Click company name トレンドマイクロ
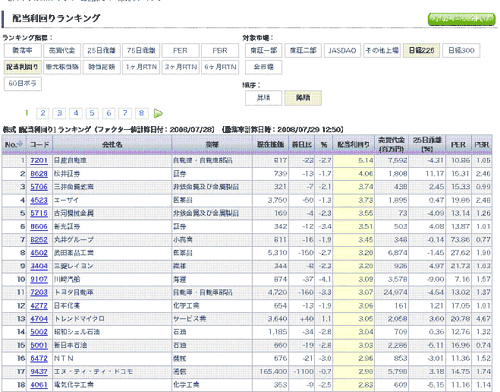 pyautogui.click(x=79, y=319)
